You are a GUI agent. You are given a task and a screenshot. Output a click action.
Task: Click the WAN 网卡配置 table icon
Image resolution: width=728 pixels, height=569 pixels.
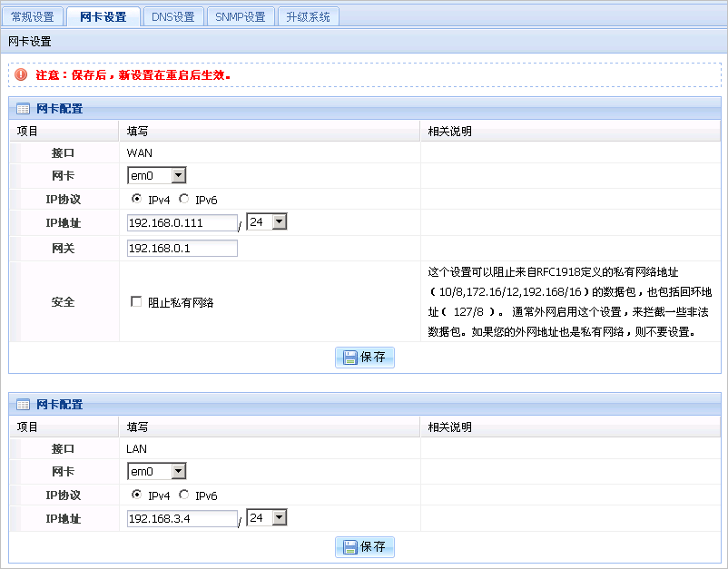point(23,109)
